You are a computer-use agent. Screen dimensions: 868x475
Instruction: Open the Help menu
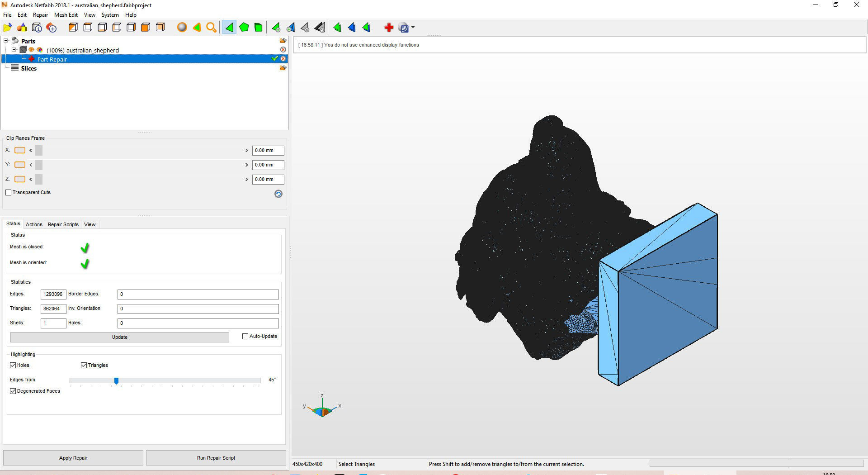pos(131,15)
